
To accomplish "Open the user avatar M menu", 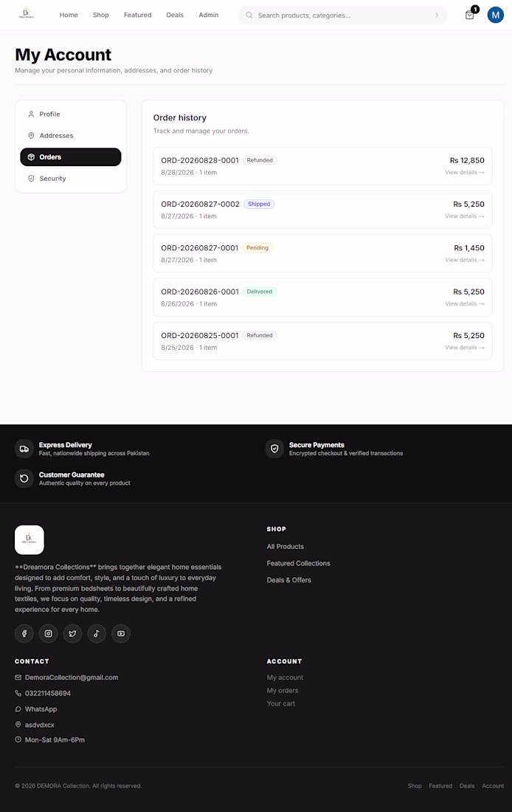I will point(496,15).
